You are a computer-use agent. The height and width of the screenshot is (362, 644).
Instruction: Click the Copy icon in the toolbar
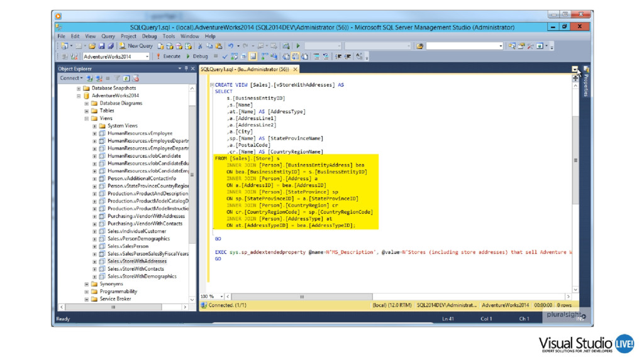point(209,46)
